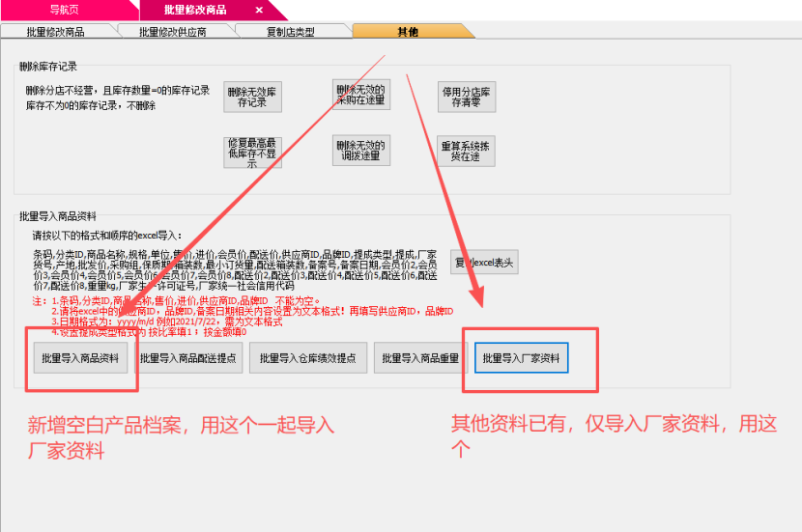Click the 修复最高最低库存不显示 button
This screenshot has height=532, width=802.
coord(252,153)
